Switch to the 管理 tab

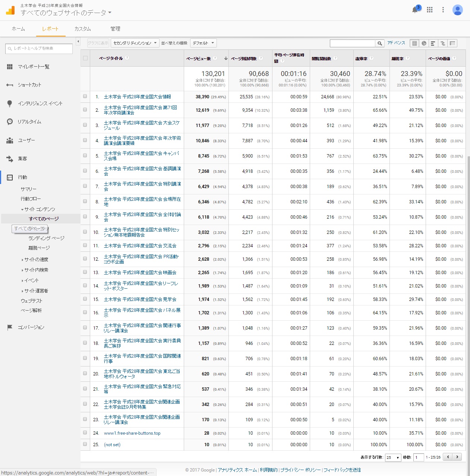click(x=115, y=29)
